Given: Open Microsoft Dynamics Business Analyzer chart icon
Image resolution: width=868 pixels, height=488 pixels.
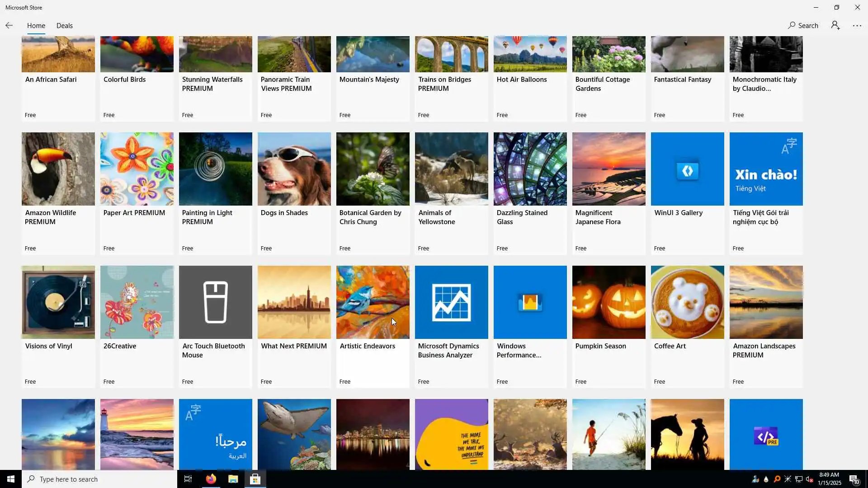Looking at the screenshot, I should click(x=451, y=302).
